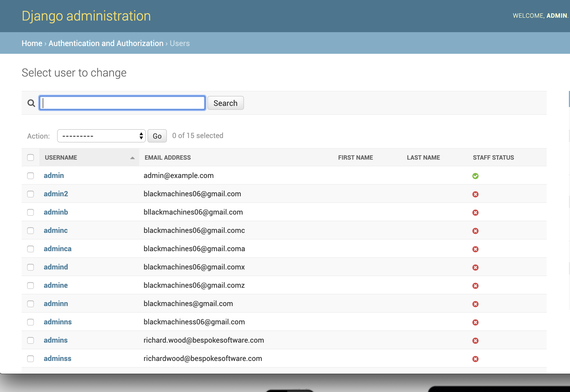Image resolution: width=570 pixels, height=392 pixels.
Task: Toggle the checkbox next to admin username
Action: (x=31, y=175)
